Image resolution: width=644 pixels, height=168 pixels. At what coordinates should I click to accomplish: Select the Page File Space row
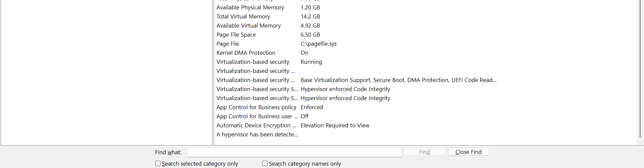tap(236, 35)
